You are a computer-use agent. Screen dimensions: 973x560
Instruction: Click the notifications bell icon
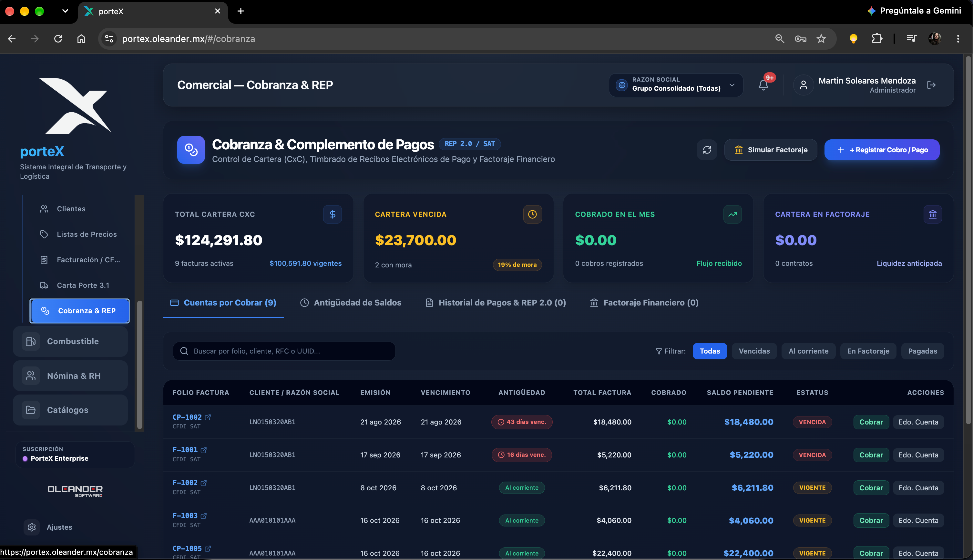click(x=763, y=85)
